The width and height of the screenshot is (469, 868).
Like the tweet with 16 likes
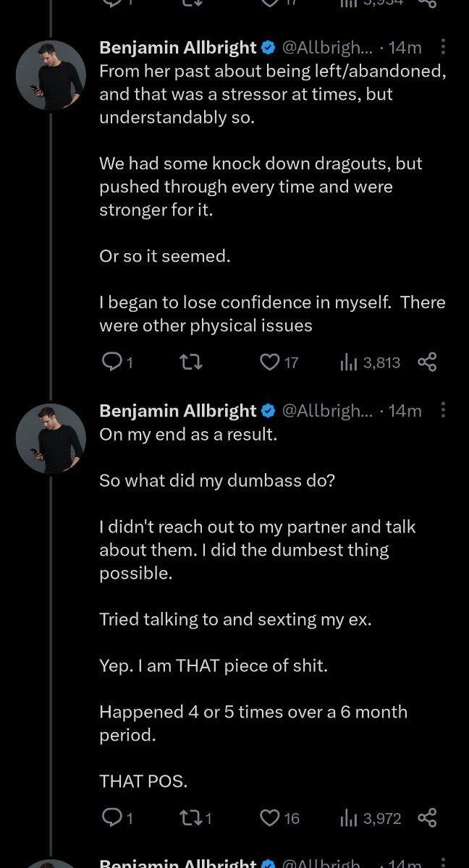coord(270,817)
